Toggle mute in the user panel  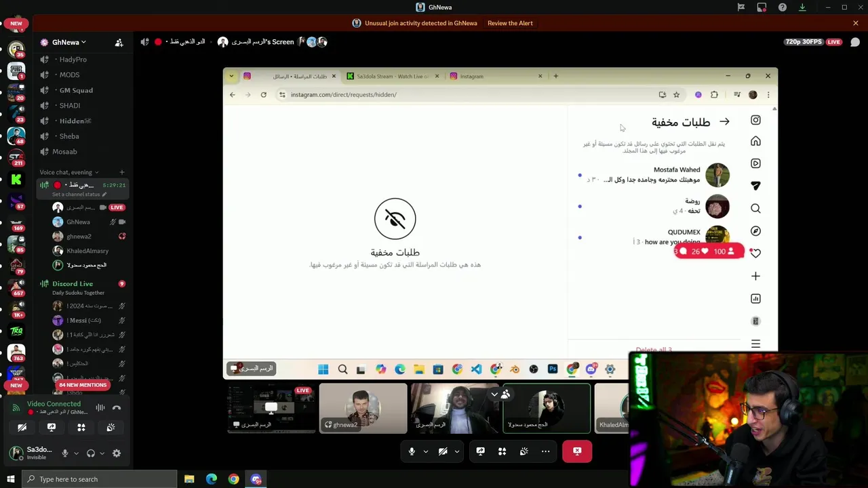tap(65, 453)
